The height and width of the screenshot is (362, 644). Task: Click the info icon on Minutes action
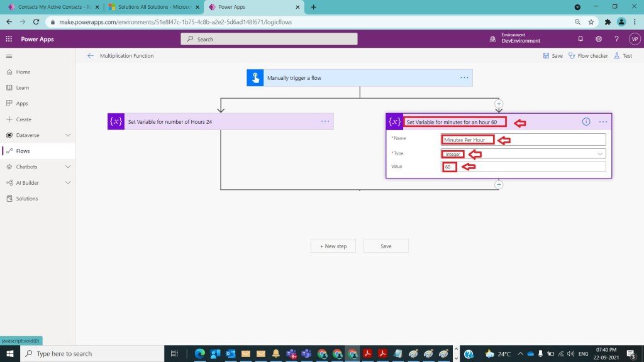coord(586,122)
